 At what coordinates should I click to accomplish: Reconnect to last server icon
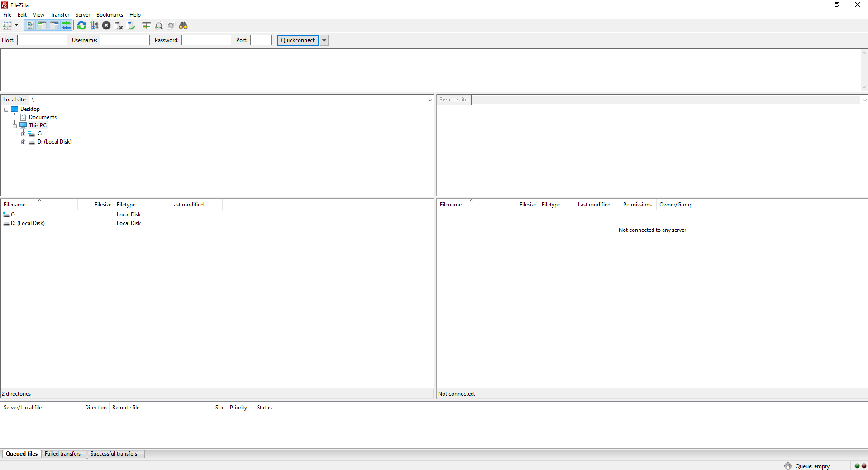point(131,25)
